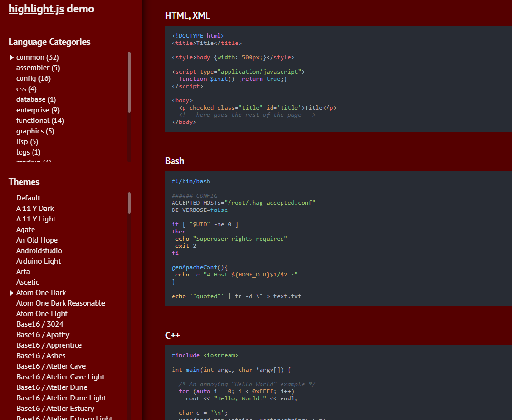The width and height of the screenshot is (512, 420).
Task: Select the Atom One Dark theme
Action: (41, 293)
